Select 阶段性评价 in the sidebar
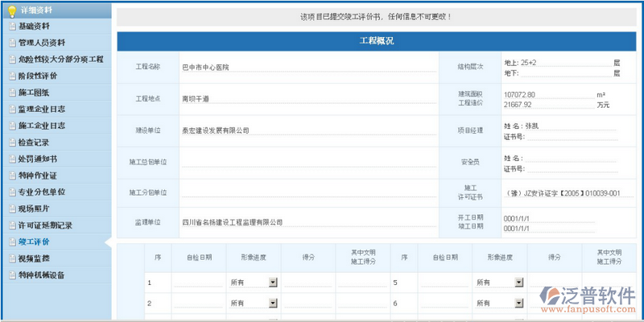 click(38, 76)
